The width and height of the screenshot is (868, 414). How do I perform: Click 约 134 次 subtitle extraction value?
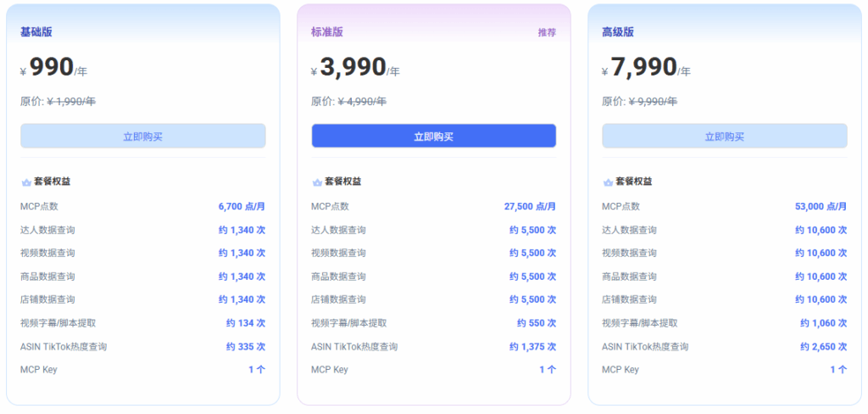click(246, 323)
